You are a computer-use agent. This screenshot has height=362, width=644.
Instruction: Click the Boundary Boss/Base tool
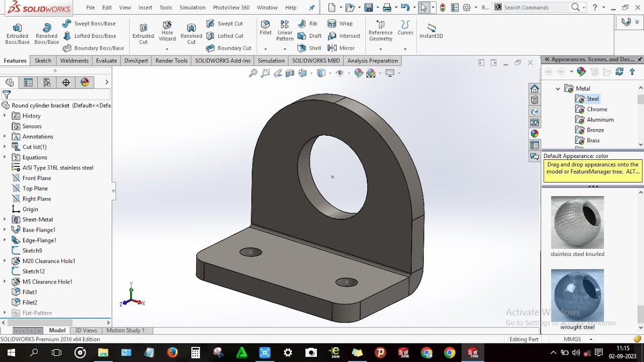pyautogui.click(x=93, y=48)
